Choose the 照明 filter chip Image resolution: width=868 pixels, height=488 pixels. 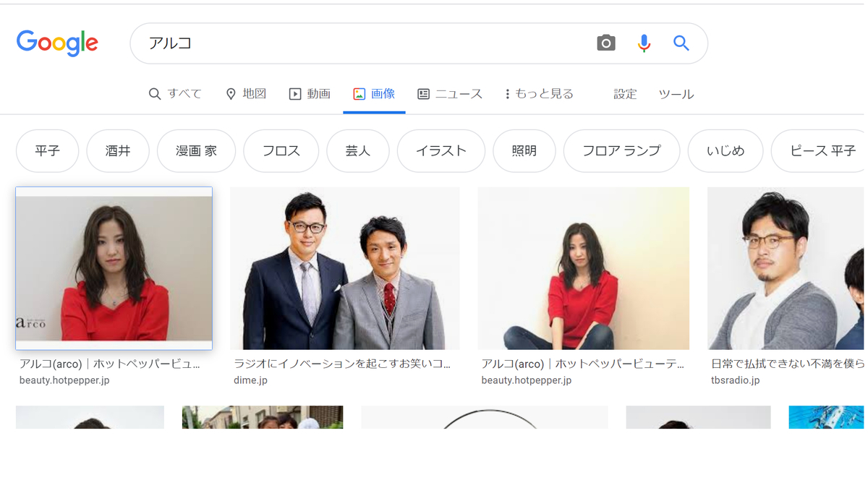pyautogui.click(x=524, y=151)
